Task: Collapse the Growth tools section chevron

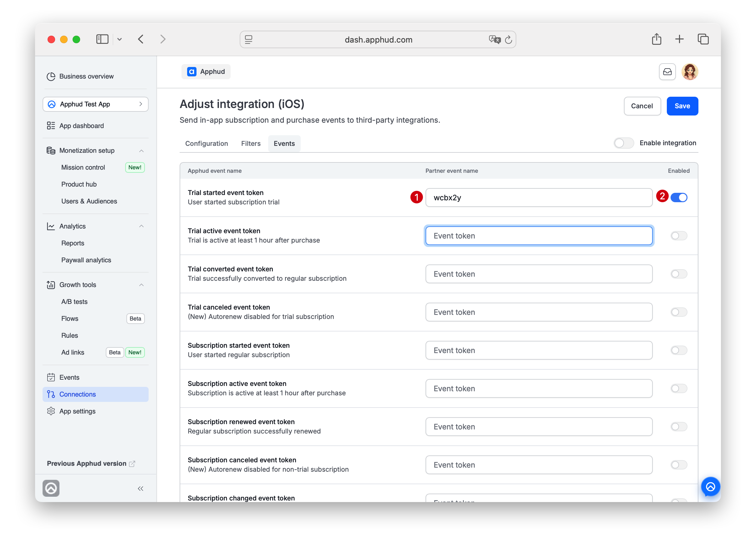Action: 141,285
